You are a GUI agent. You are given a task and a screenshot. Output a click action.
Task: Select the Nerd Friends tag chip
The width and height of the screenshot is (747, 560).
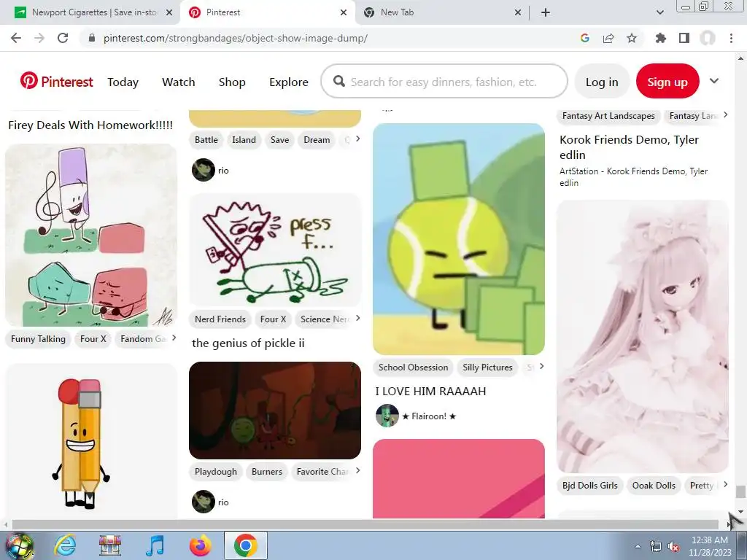[220, 319]
